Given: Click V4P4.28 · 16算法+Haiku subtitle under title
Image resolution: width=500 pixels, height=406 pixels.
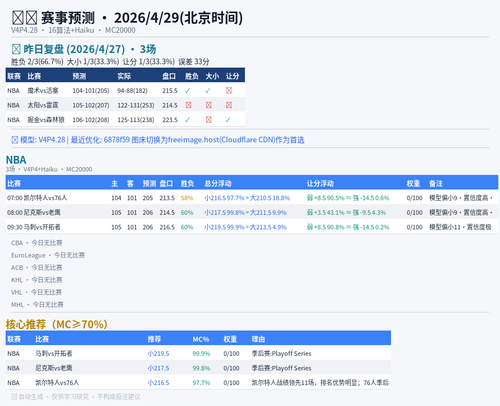Looking at the screenshot, I should click(x=73, y=30).
